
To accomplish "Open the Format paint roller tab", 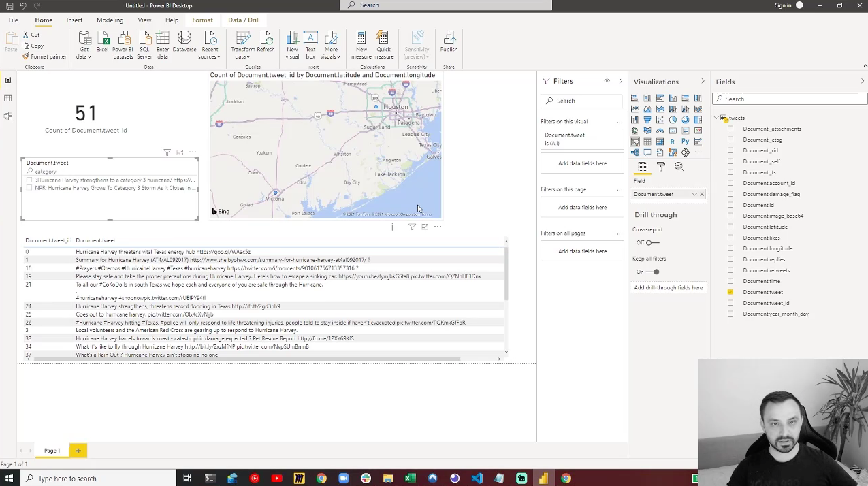I will [661, 167].
